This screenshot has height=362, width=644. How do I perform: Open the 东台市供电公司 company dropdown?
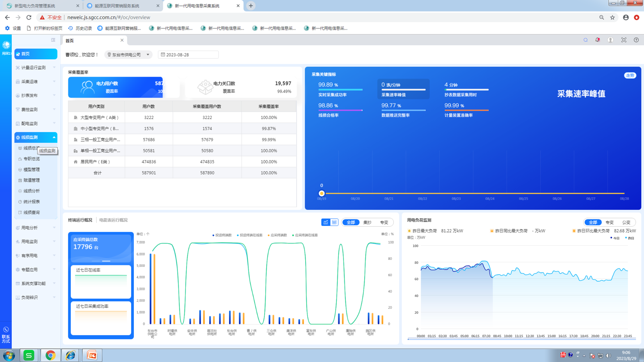tap(129, 55)
